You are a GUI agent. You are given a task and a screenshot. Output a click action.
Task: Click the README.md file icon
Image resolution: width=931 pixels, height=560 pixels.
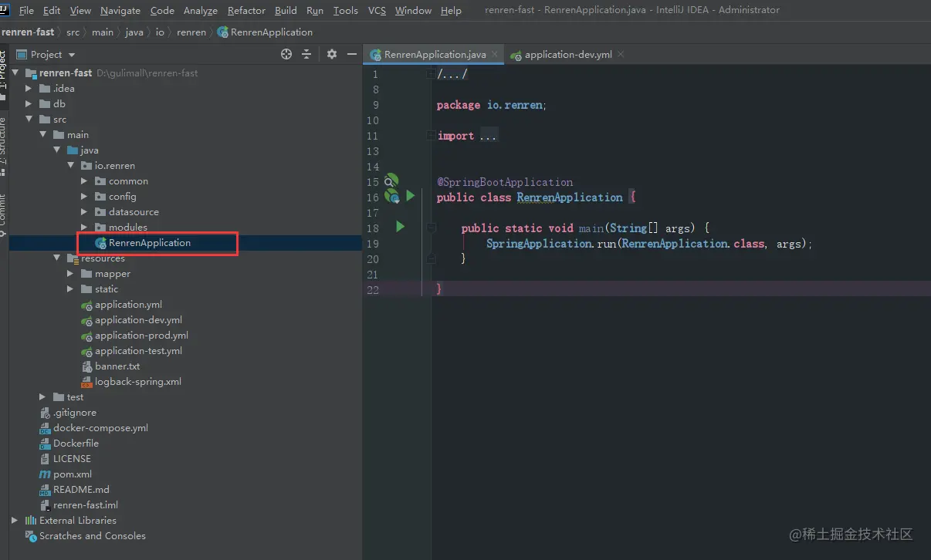click(45, 490)
